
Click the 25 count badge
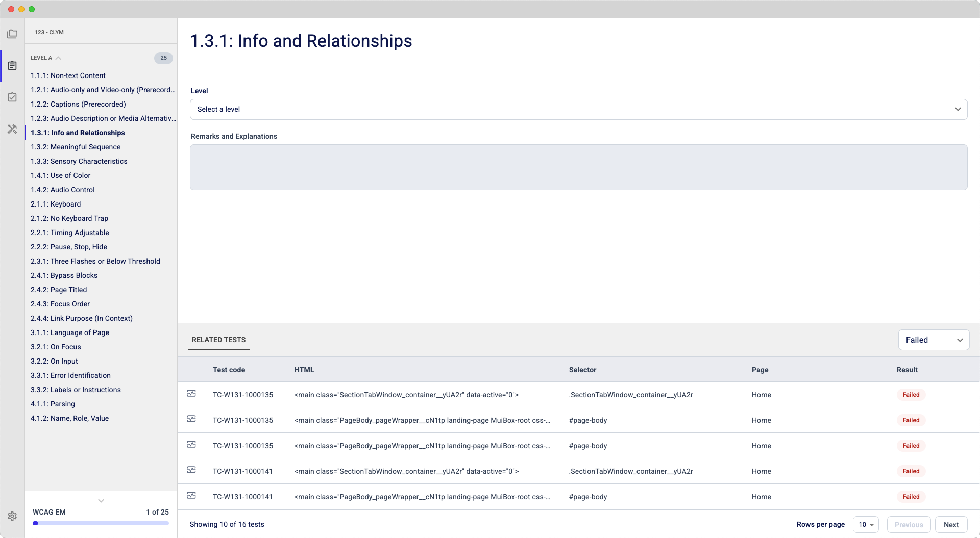click(163, 58)
